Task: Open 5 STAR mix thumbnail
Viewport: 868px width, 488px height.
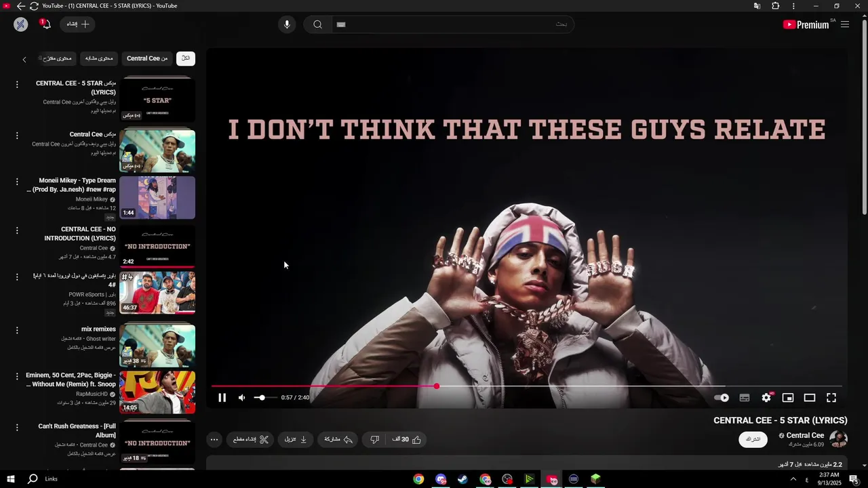Action: (157, 100)
